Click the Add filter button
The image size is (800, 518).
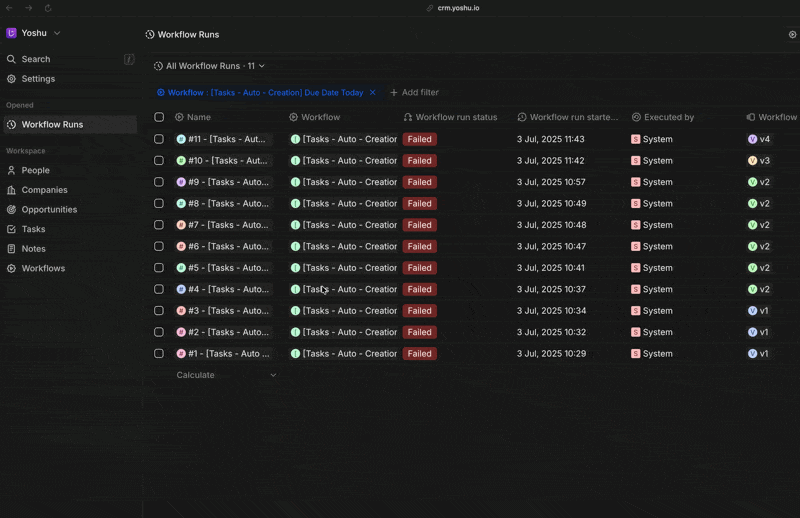point(414,93)
